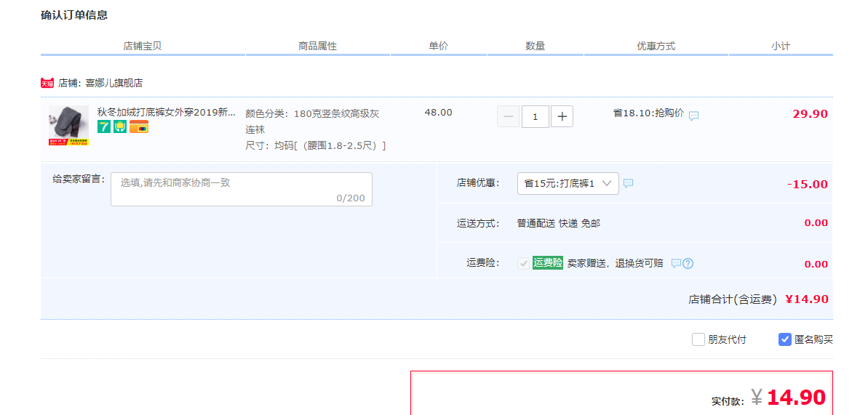Click the 普通配送 快递 免邮 delivery text
This screenshot has width=868, height=415.
pyautogui.click(x=559, y=224)
